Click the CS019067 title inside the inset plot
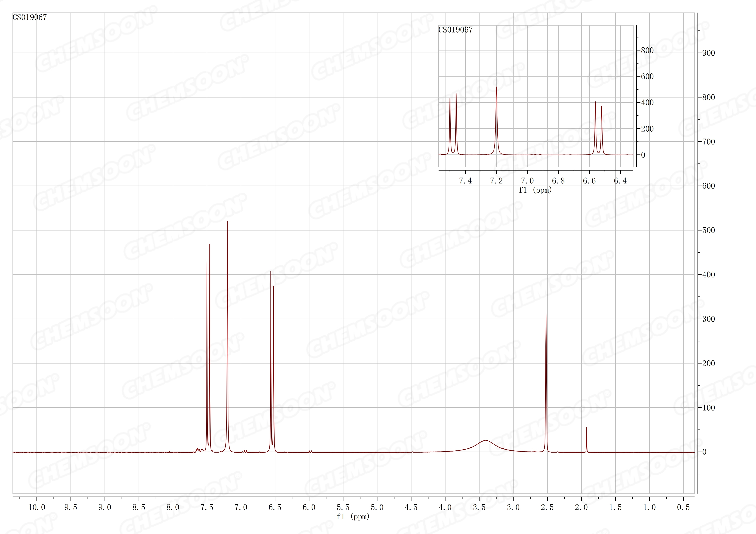This screenshot has width=756, height=534. 455,30
